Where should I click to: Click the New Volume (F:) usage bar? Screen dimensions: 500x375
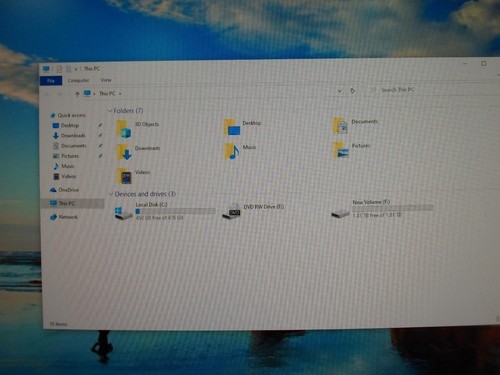pyautogui.click(x=393, y=208)
